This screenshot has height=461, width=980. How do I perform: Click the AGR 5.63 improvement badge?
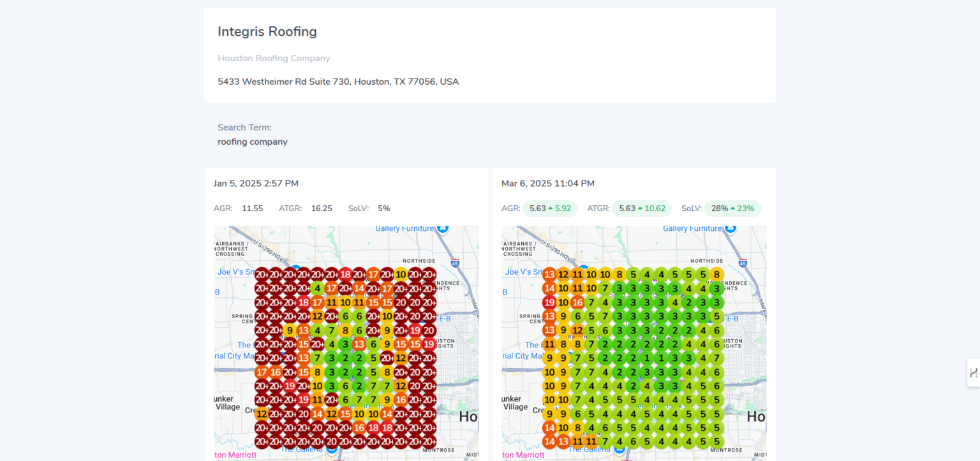coord(550,209)
